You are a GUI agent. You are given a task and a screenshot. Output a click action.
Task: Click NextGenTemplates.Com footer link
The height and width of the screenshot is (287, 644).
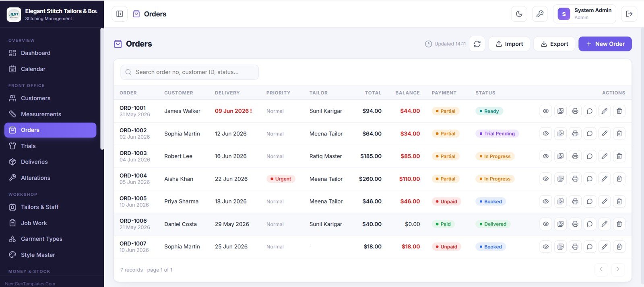pyautogui.click(x=30, y=283)
